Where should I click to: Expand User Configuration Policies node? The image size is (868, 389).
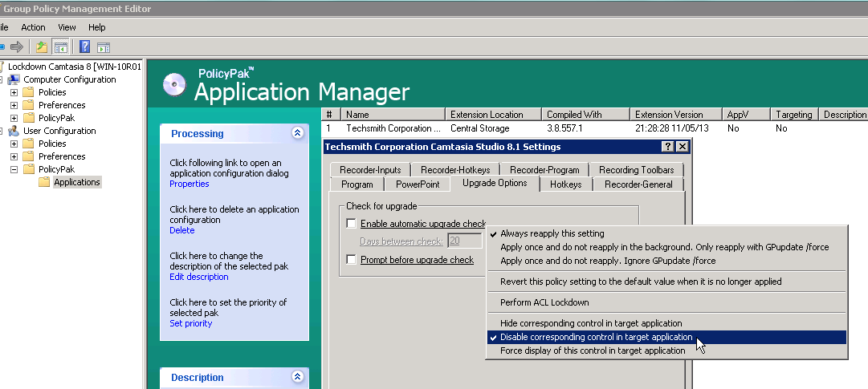pyautogui.click(x=14, y=144)
